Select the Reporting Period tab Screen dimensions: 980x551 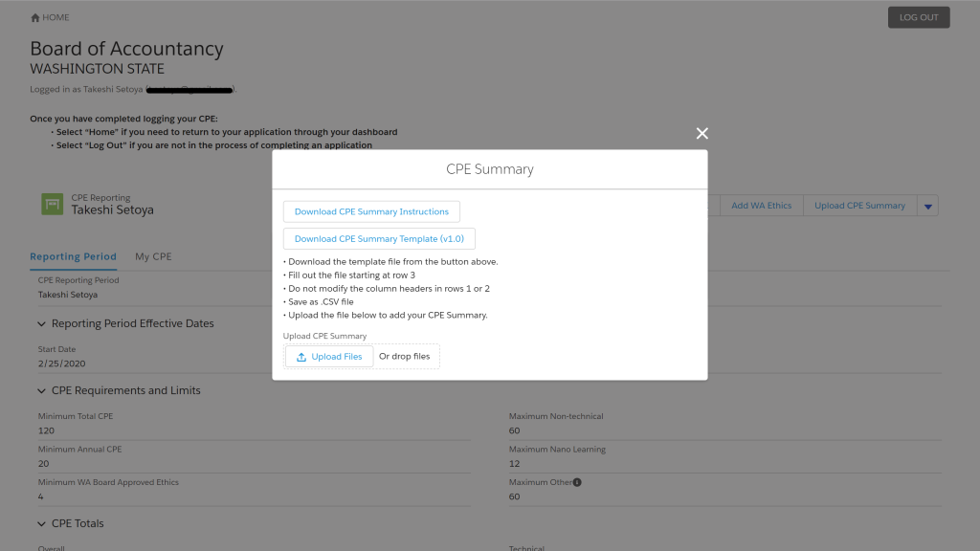(x=73, y=256)
